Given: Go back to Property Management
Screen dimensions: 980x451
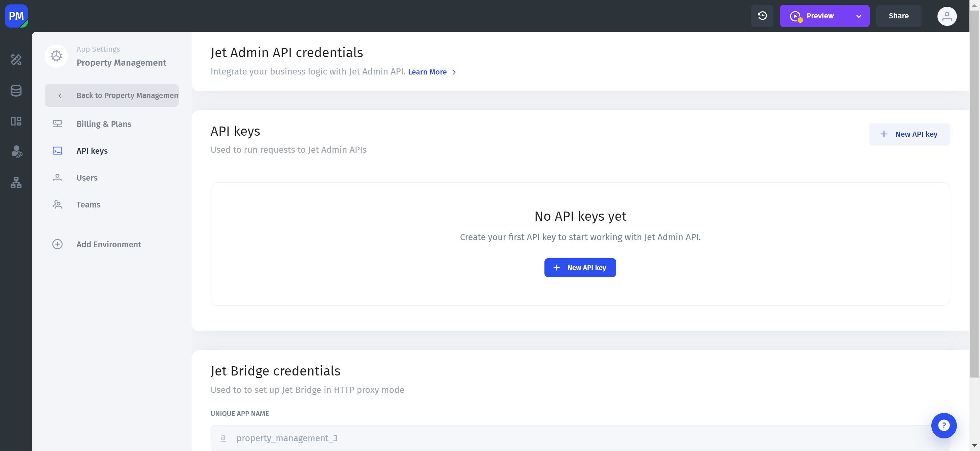Looking at the screenshot, I should pos(112,96).
